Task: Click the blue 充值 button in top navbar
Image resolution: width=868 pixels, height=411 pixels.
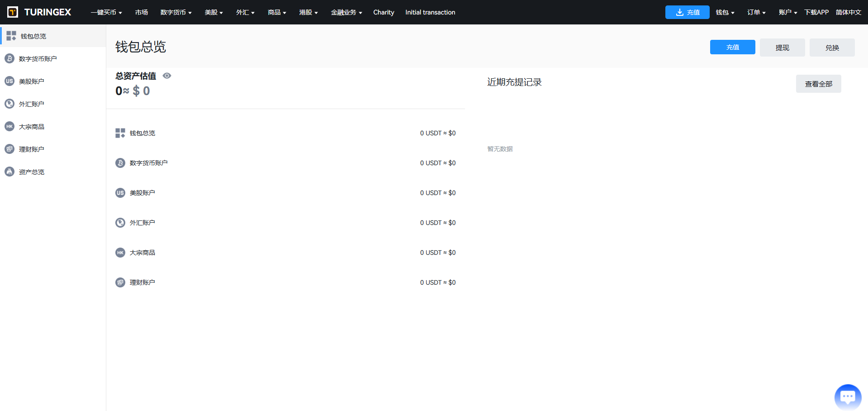Action: coord(687,12)
